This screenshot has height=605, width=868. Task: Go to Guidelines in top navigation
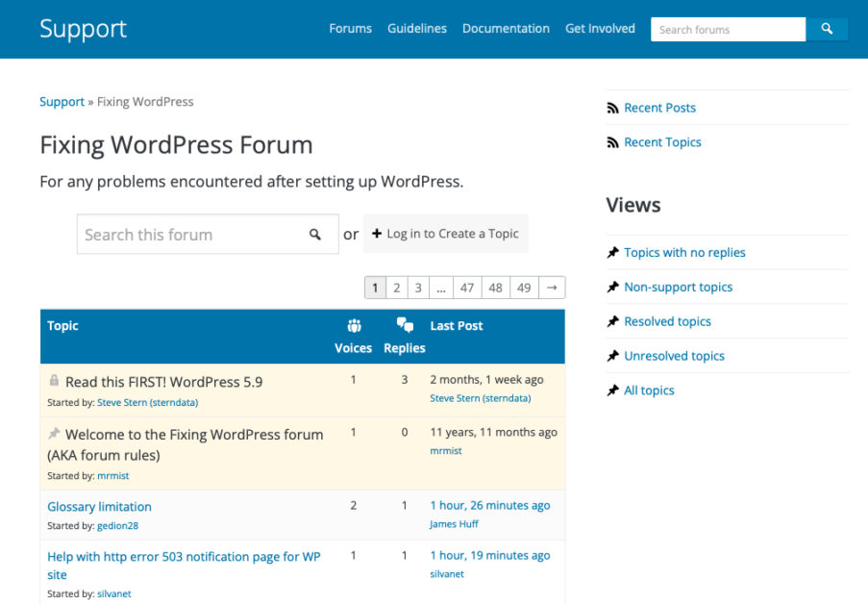tap(417, 29)
